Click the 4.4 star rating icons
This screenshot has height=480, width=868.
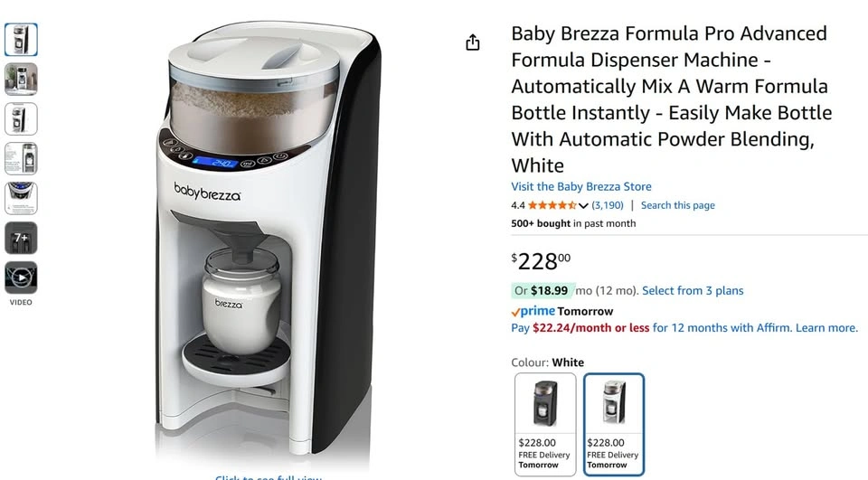coord(552,205)
